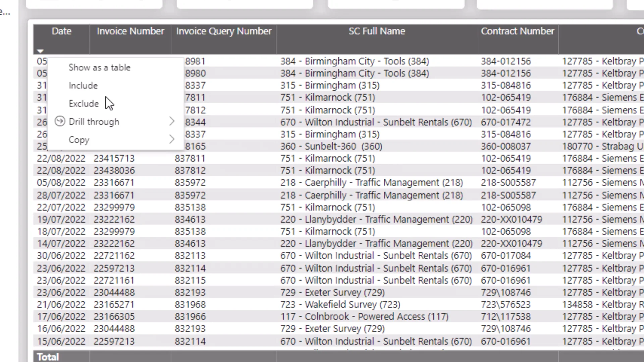Select the Total row at the bottom
644x362 pixels.
click(x=48, y=356)
